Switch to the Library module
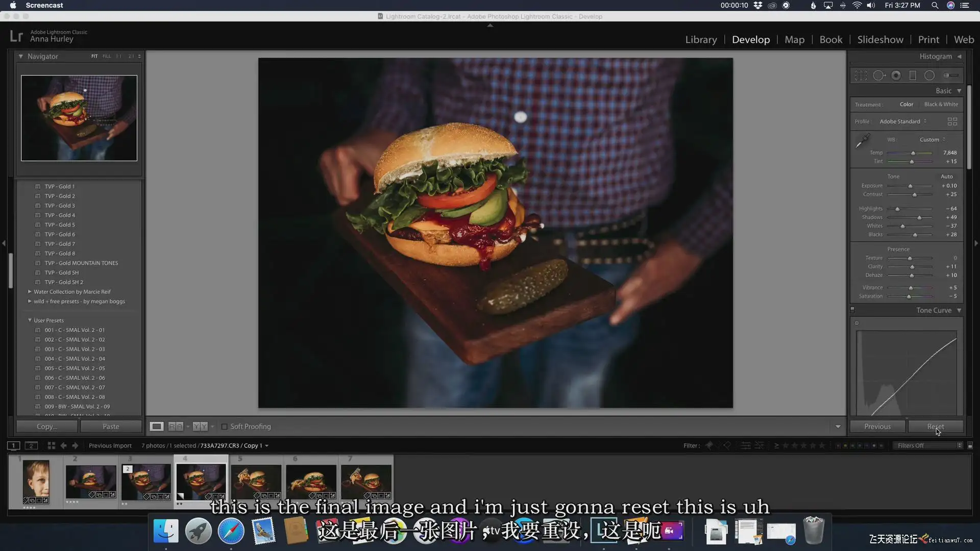980x551 pixels. tap(701, 39)
